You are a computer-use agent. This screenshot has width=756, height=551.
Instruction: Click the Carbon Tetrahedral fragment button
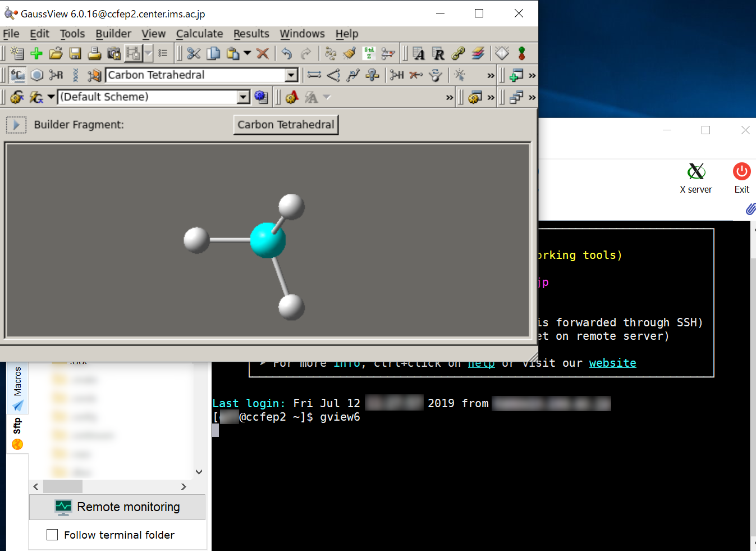pos(286,125)
